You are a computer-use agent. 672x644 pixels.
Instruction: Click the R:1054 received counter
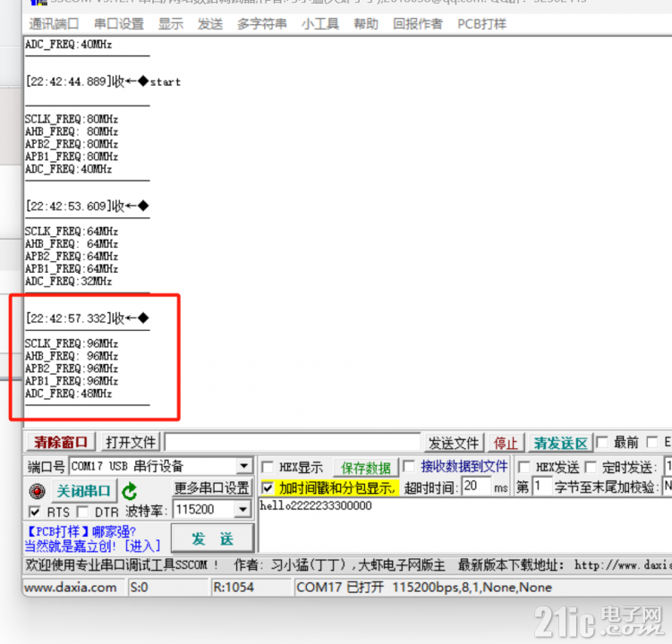(234, 587)
